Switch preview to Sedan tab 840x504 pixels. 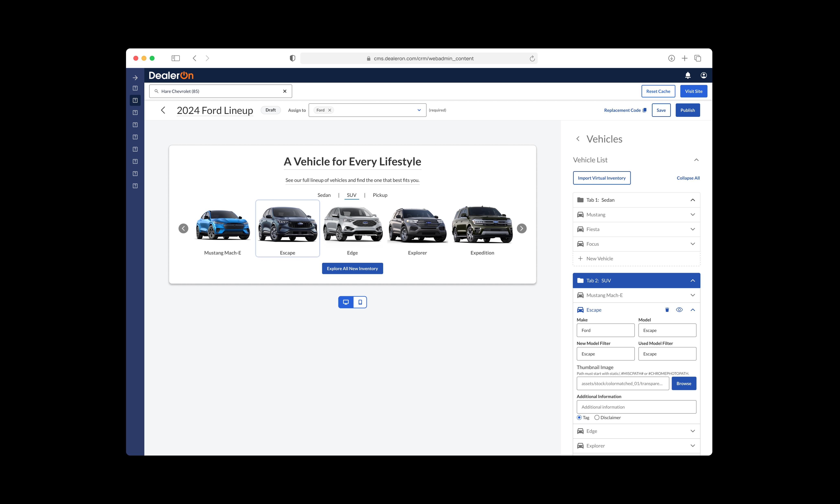tap(324, 195)
